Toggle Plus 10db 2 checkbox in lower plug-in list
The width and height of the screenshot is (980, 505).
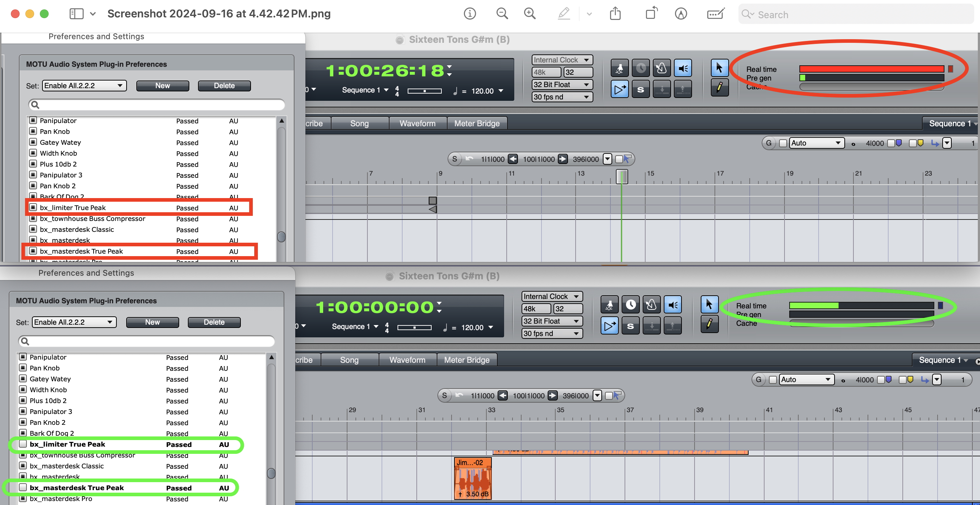23,401
